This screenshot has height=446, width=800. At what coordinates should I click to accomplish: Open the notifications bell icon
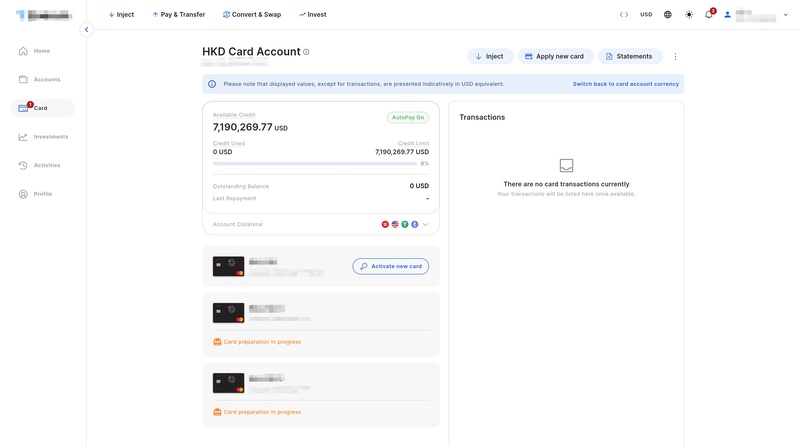pyautogui.click(x=709, y=14)
